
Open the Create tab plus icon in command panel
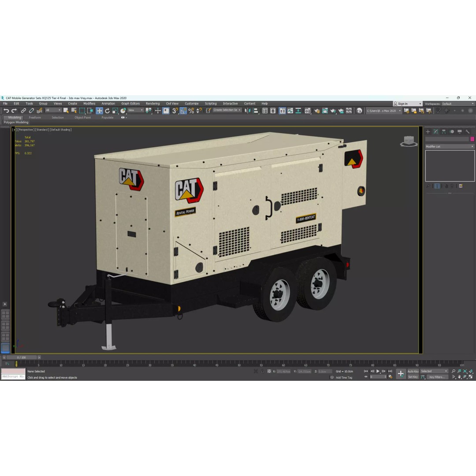(x=428, y=132)
